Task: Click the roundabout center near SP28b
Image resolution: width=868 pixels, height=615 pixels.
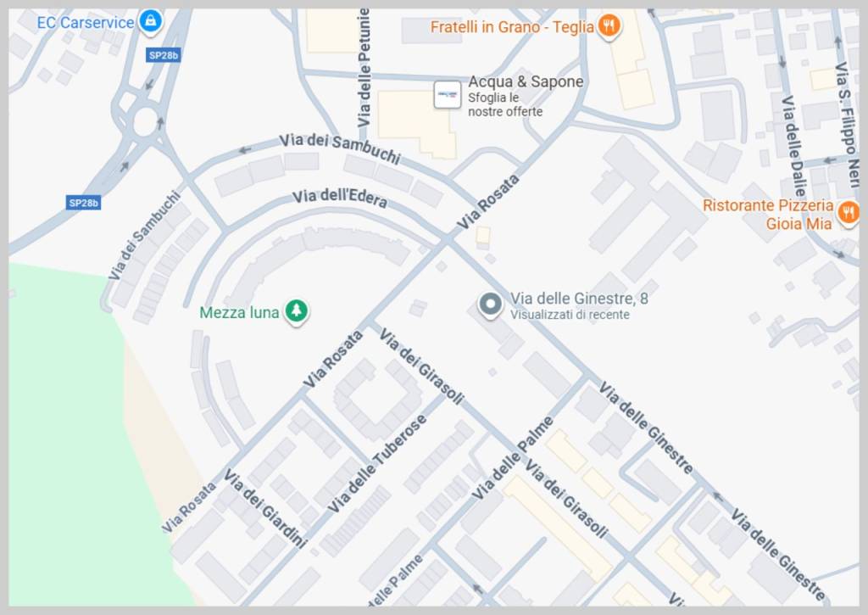Action: pyautogui.click(x=145, y=122)
